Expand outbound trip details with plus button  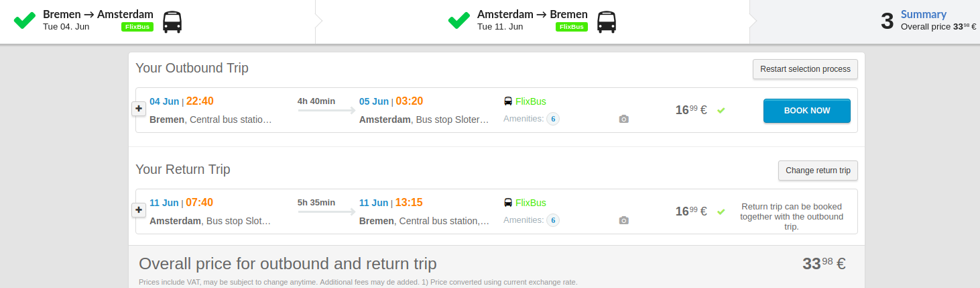tap(139, 109)
